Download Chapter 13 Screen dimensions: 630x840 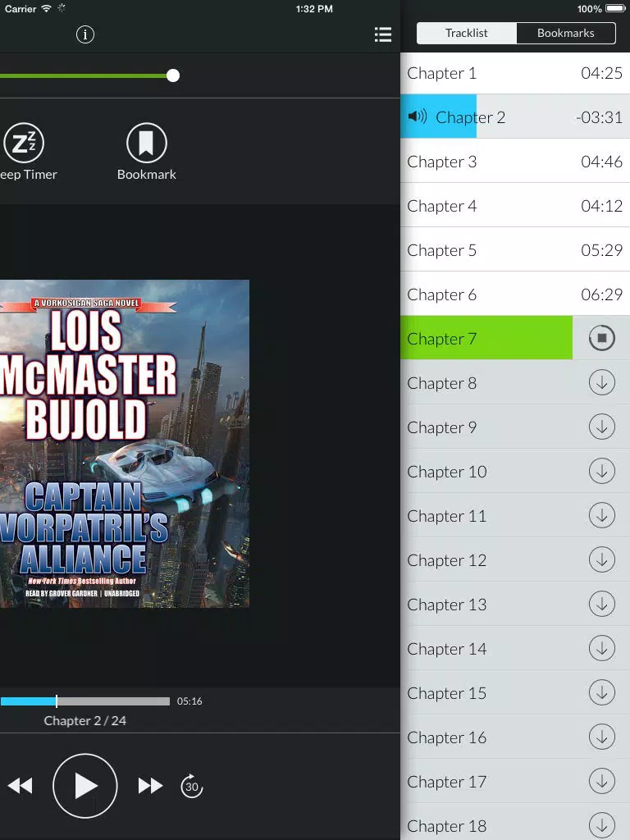point(601,605)
